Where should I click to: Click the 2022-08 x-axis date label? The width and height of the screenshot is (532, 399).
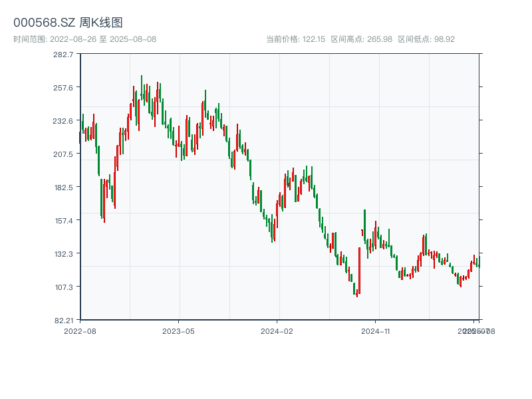tap(80, 331)
